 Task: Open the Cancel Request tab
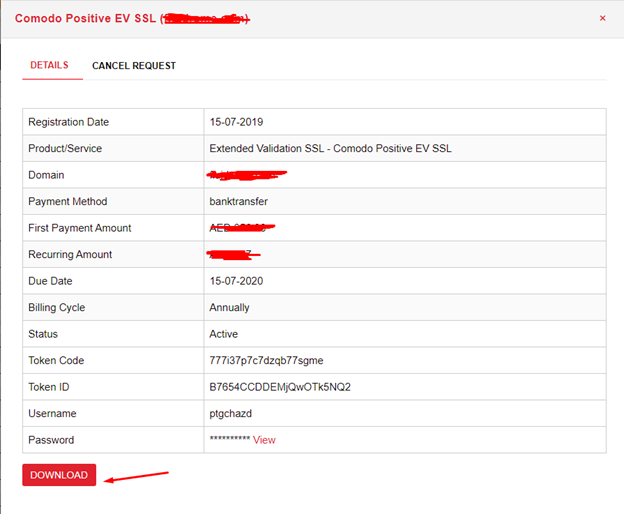[x=134, y=66]
